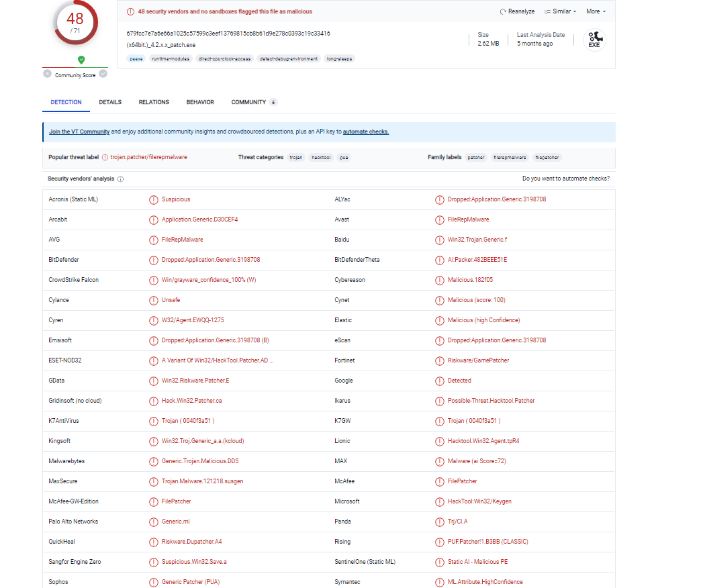
Task: Click the alert icon by Popular threat label
Action: [105, 157]
